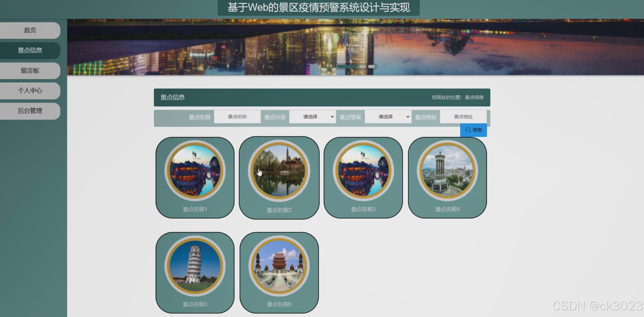Open the 留言板 sidebar item
The width and height of the screenshot is (644, 317).
pos(30,71)
